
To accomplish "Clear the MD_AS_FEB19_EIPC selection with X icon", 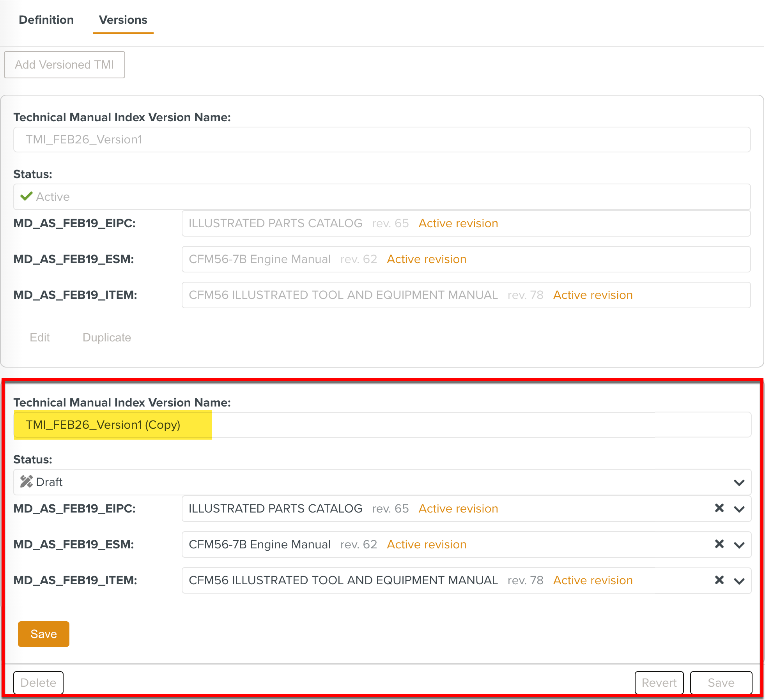I will tap(719, 508).
